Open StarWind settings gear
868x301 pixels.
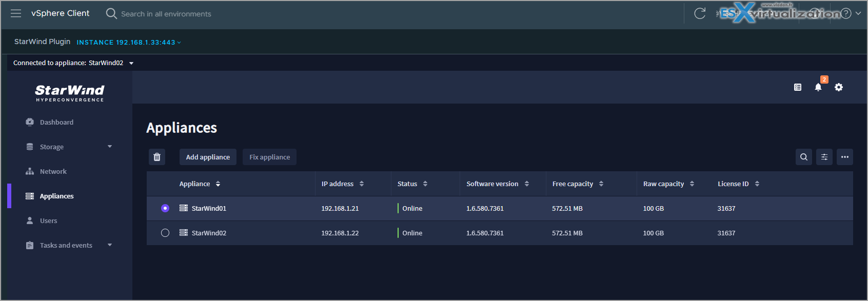click(839, 87)
